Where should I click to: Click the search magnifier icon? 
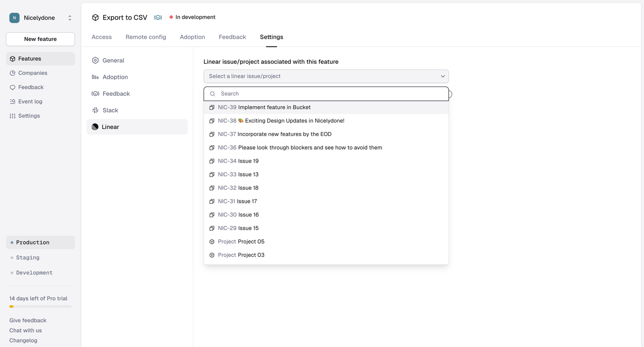pyautogui.click(x=213, y=94)
